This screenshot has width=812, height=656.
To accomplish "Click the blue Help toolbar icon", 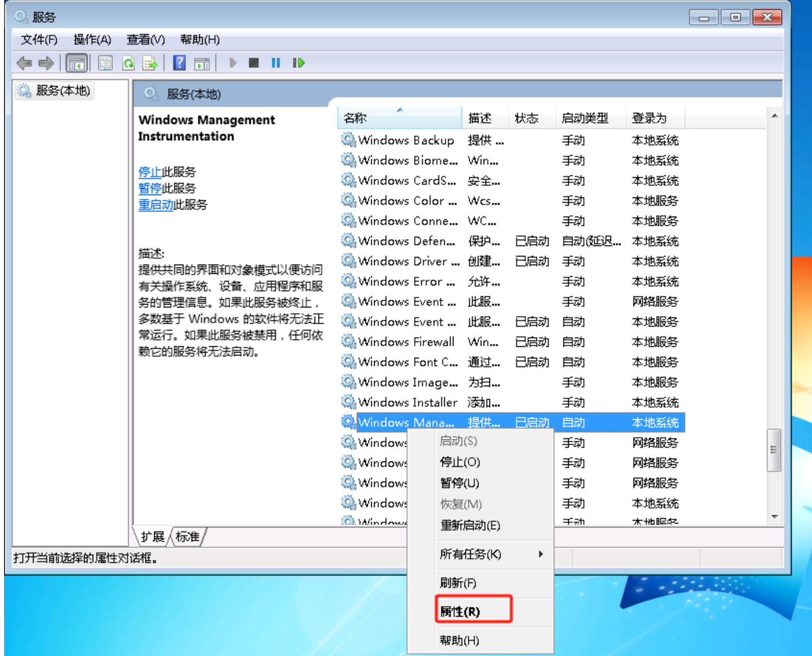I will pos(180,63).
